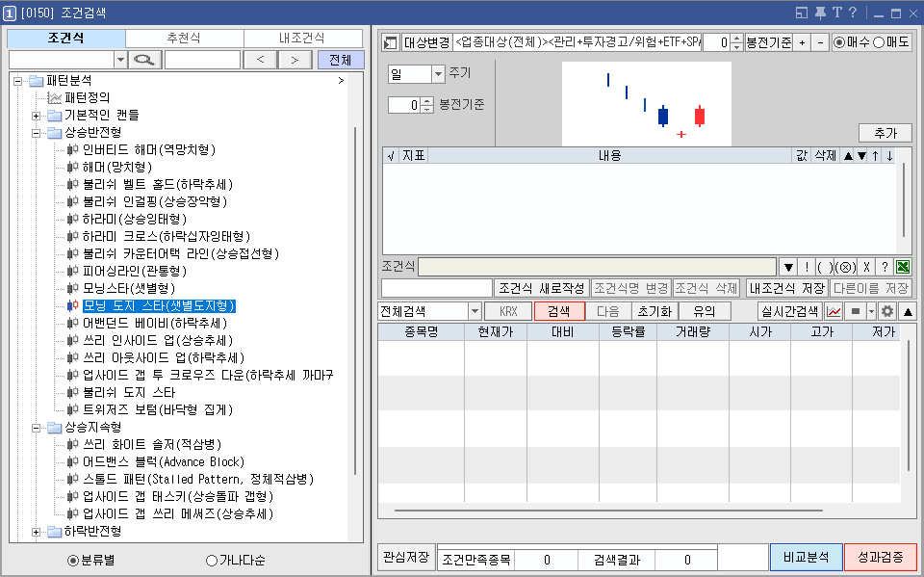Screen dimensions: 924x577
Task: Click the ! operator icon in the condition toolbar
Action: pos(808,267)
